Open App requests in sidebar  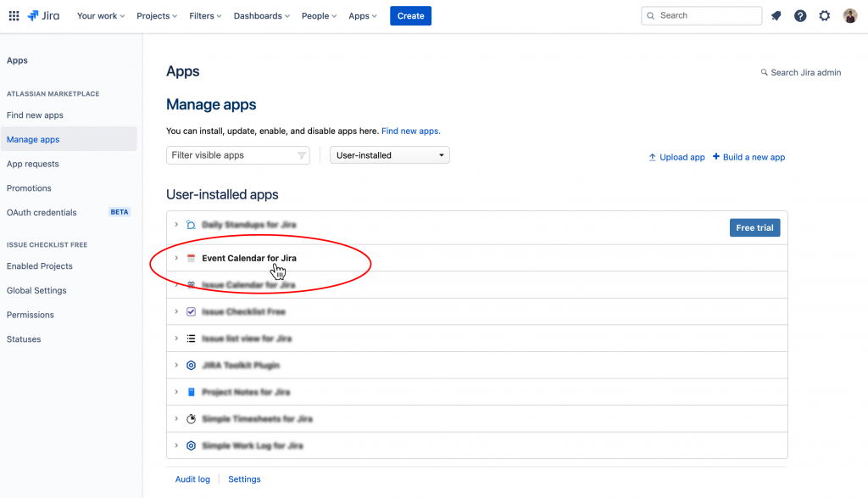[33, 164]
